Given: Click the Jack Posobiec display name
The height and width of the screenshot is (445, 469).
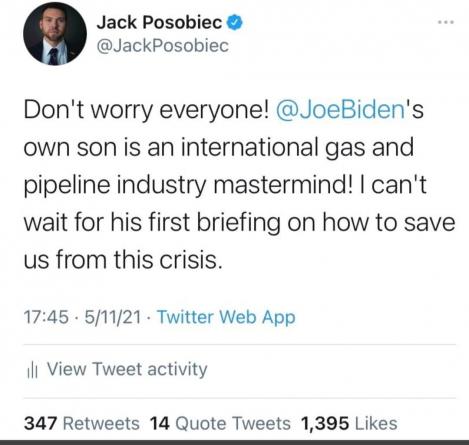Looking at the screenshot, I should (159, 22).
